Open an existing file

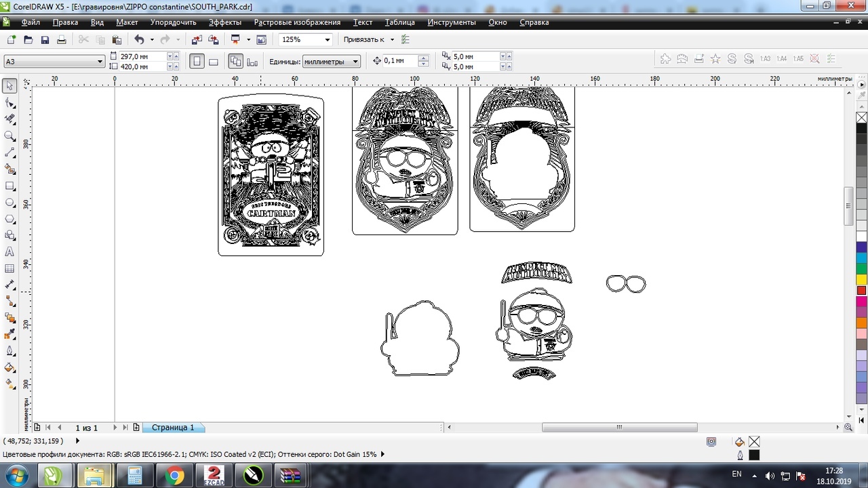pos(28,40)
